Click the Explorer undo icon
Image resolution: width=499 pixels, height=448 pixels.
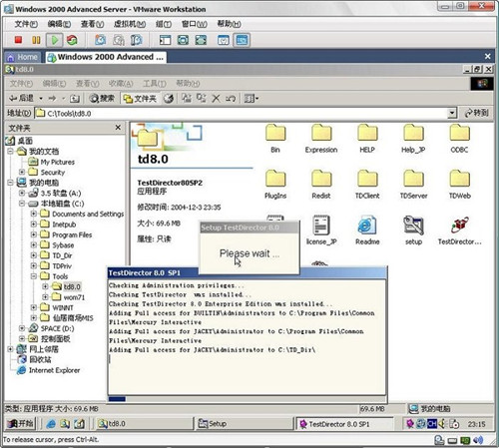point(231,99)
